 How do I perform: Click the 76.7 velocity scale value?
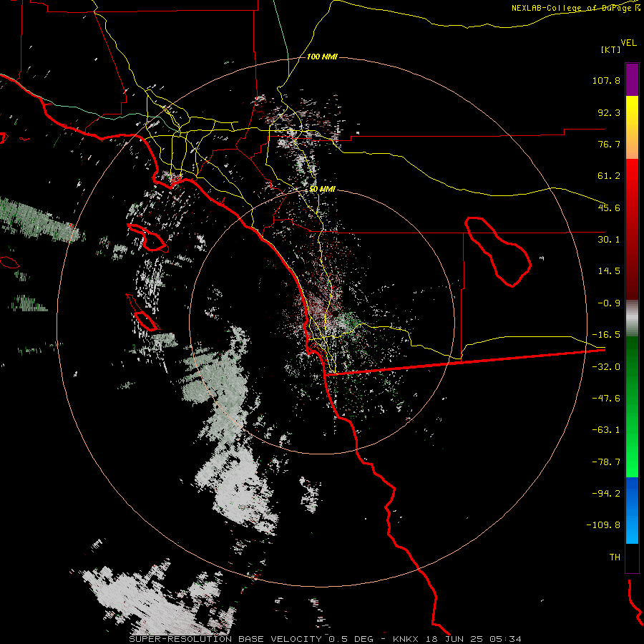(609, 144)
